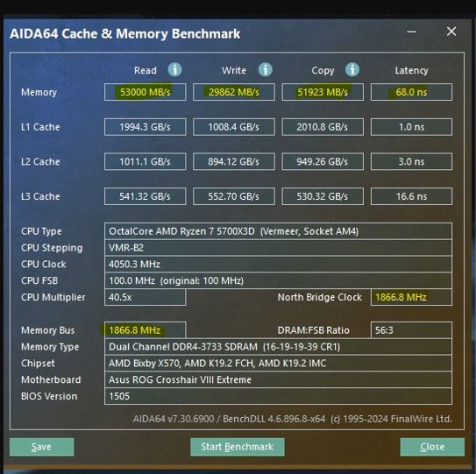This screenshot has height=474, width=476.
Task: Click the Read info icon
Action: coord(174,70)
